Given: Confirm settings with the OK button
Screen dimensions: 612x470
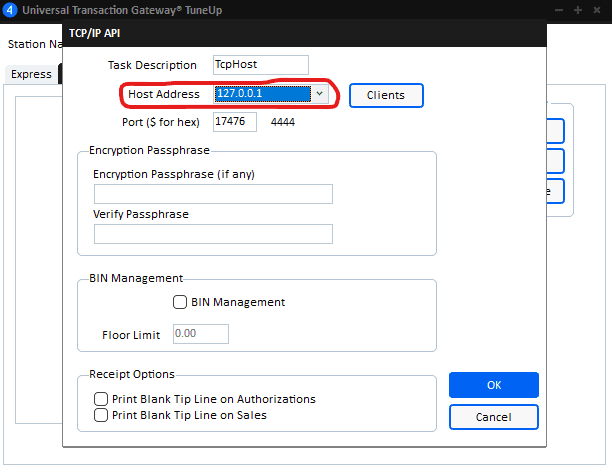Looking at the screenshot, I should tap(493, 385).
